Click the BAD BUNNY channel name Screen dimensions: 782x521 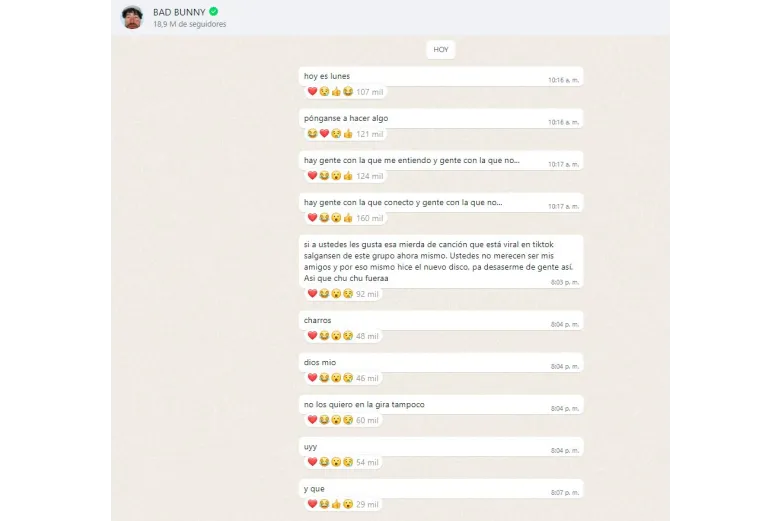[x=178, y=12]
